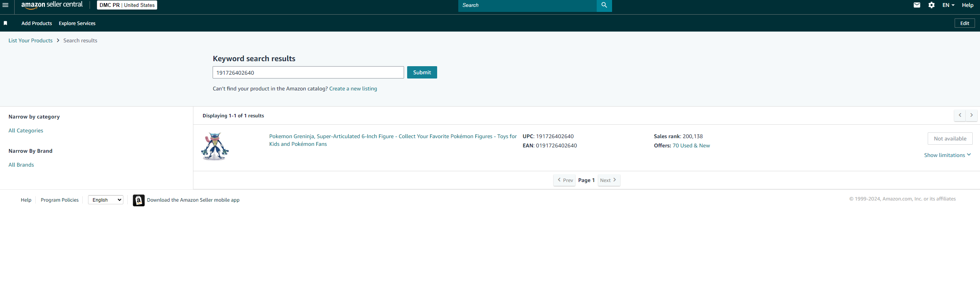Open the Pokemon Greninja product title link

click(393, 140)
